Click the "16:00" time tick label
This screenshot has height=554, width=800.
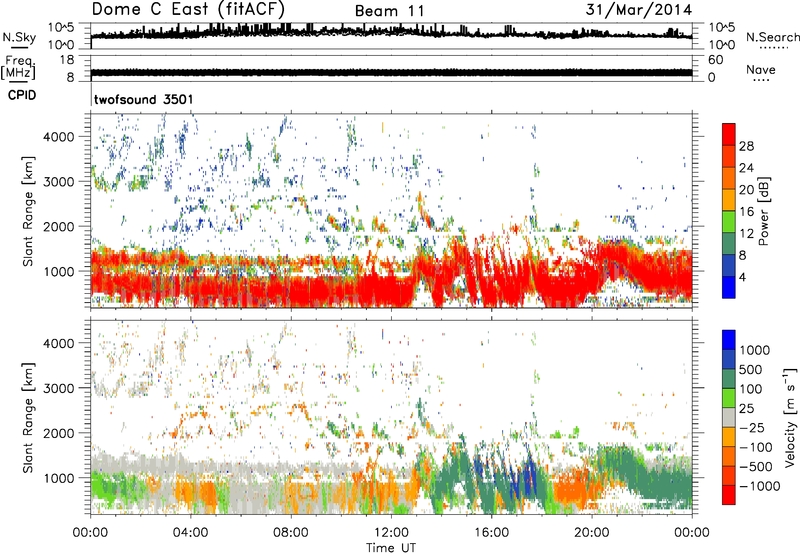tap(491, 532)
